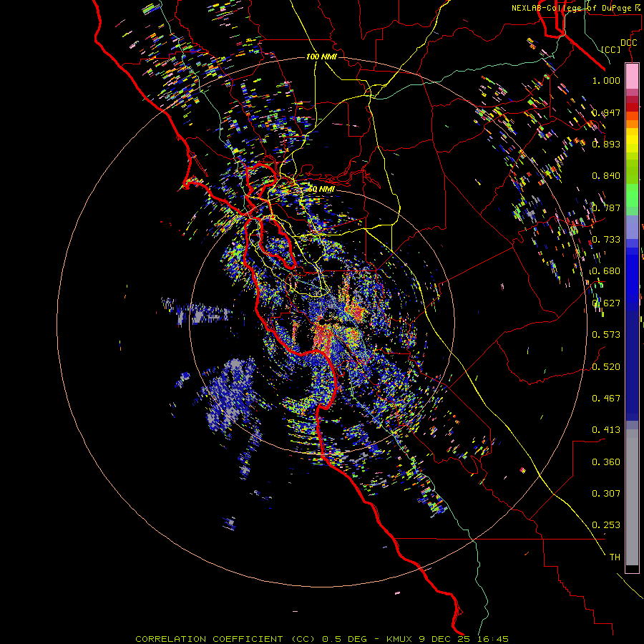Pick the bright green color bar band
Viewport: 644px width, 644px height.
point(632,195)
